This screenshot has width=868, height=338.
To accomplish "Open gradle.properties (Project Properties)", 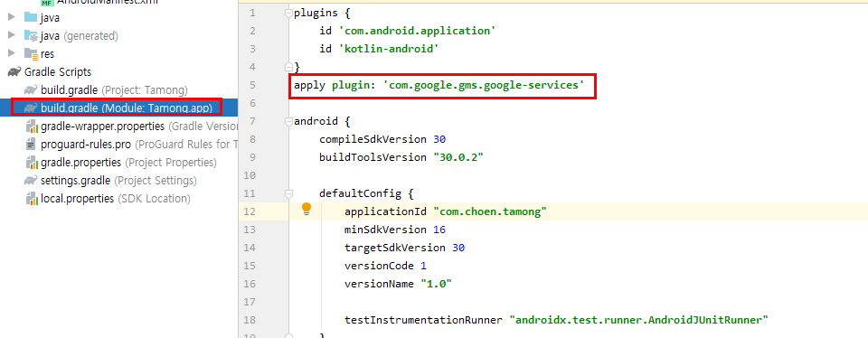I will click(x=128, y=162).
